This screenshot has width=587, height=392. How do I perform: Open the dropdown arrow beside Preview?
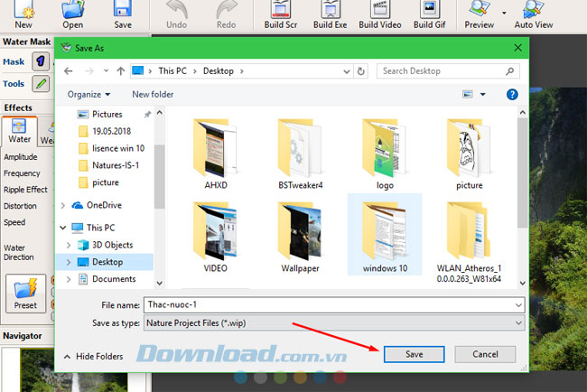(x=504, y=13)
